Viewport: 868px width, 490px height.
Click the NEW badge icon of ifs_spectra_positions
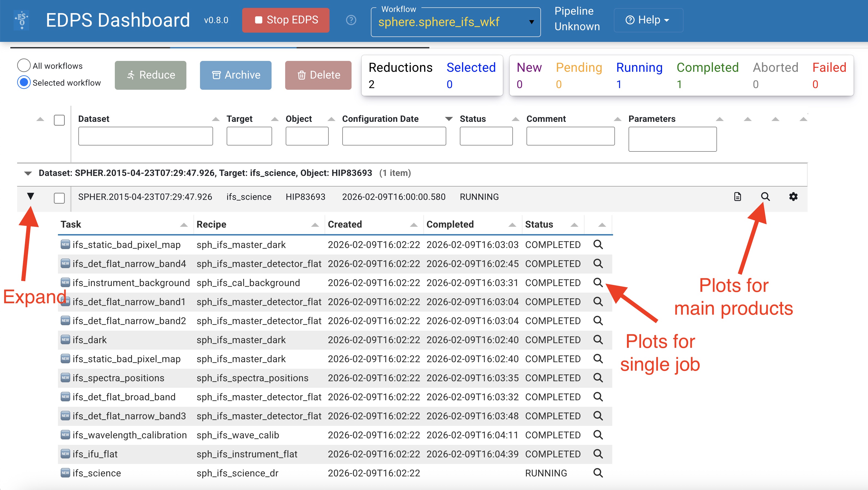[65, 377]
